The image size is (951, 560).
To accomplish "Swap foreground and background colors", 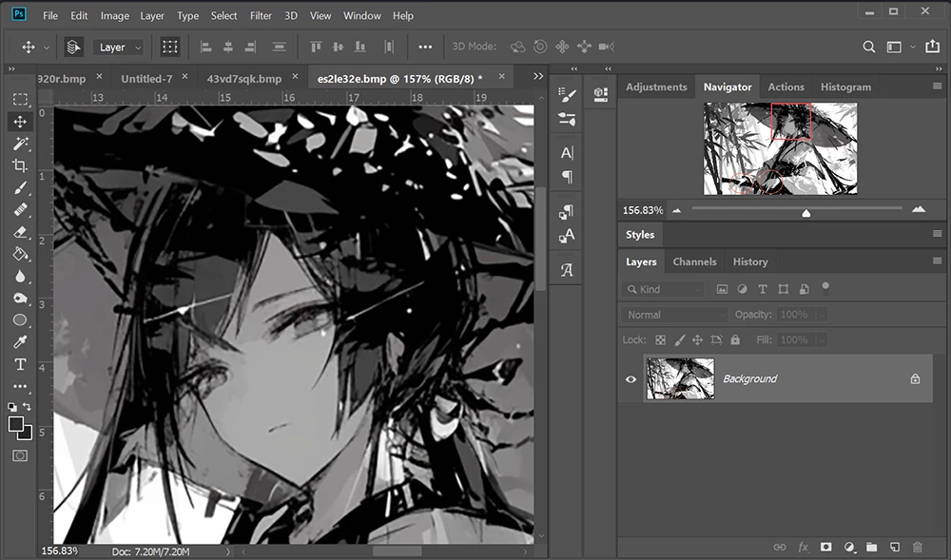I will point(27,406).
